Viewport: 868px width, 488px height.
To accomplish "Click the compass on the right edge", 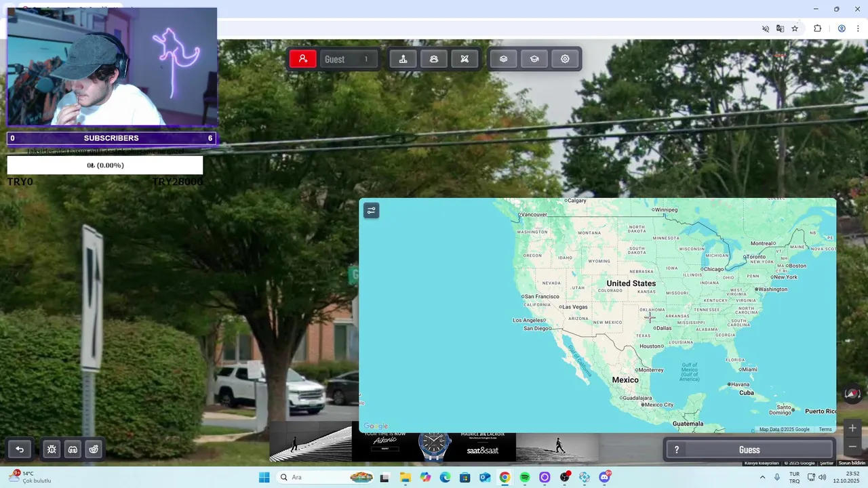I will click(x=852, y=393).
